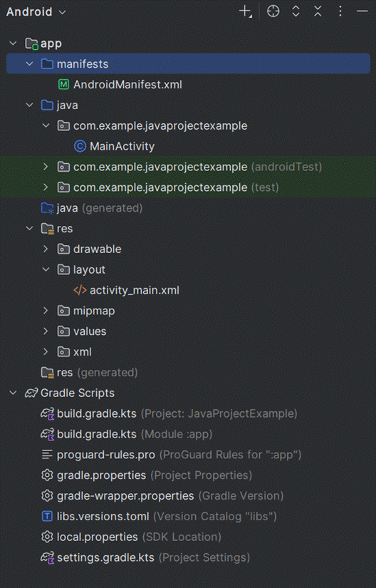Expand the androidTest package
Image resolution: width=376 pixels, height=588 pixels.
coord(46,167)
